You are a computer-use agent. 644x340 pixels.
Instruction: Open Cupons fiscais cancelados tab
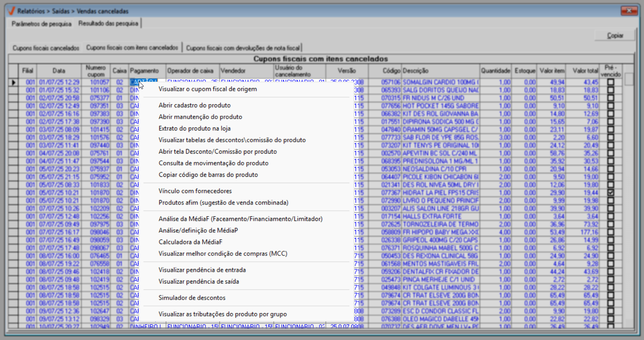(x=46, y=48)
